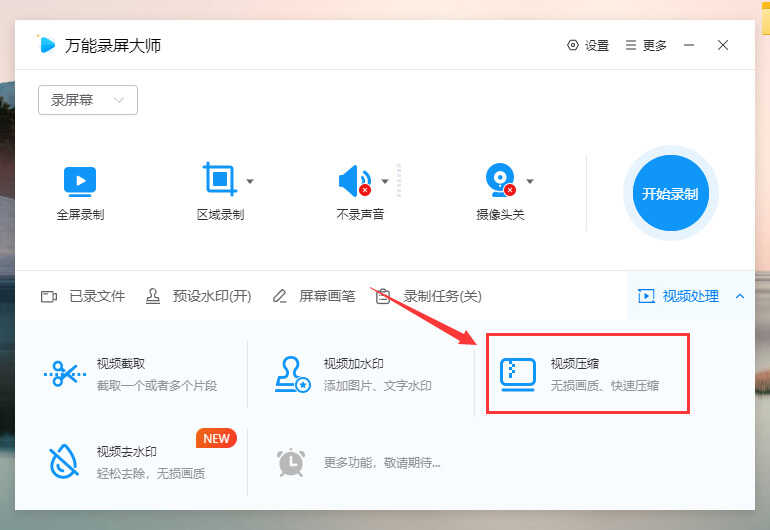Expand the audio source dropdown arrow
The width and height of the screenshot is (770, 530).
pyautogui.click(x=385, y=181)
